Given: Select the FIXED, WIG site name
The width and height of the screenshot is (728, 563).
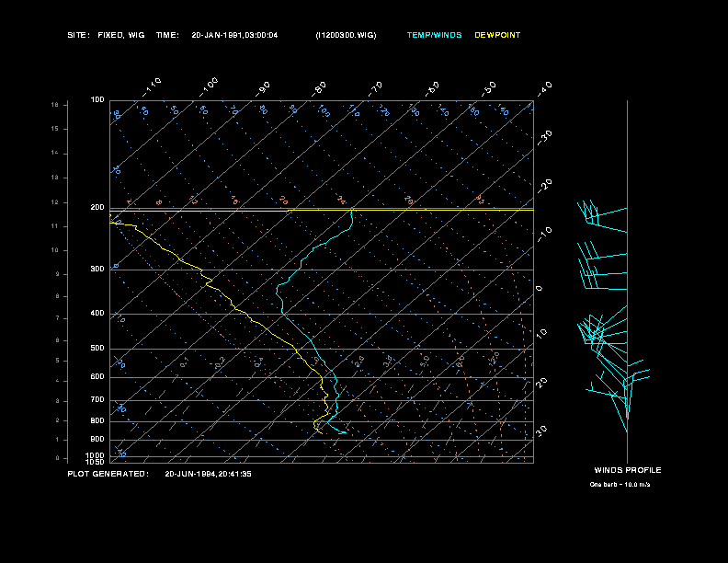Looking at the screenshot, I should coord(121,35).
